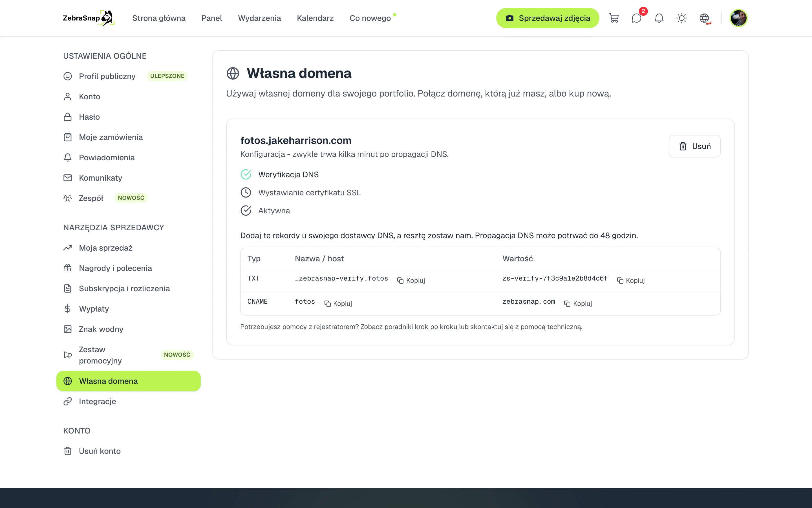Open Wypłaty in sidebar
Image resolution: width=812 pixels, height=508 pixels.
129,309
